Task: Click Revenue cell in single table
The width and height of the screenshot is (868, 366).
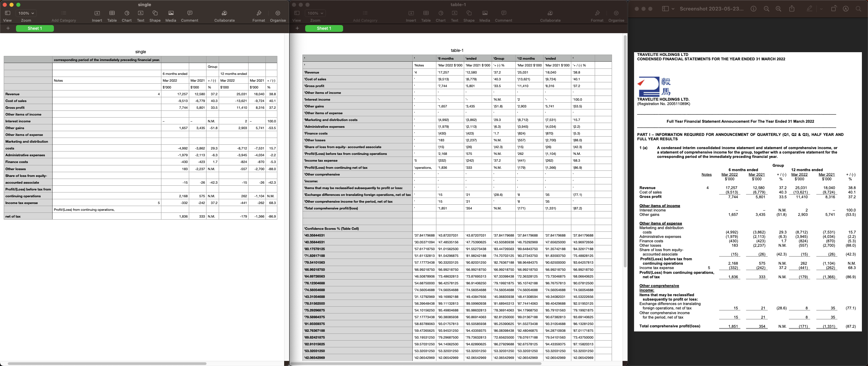Action: [28, 94]
